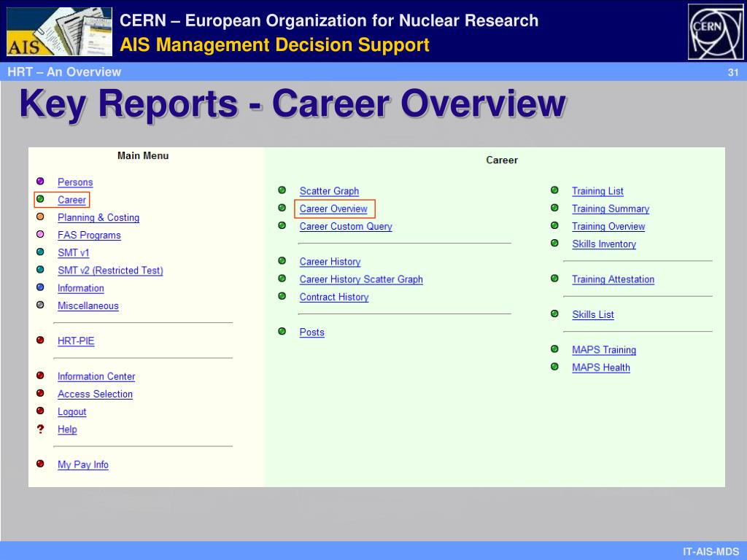
Task: Click the green bullet beside Career Overview
Action: click(x=282, y=208)
